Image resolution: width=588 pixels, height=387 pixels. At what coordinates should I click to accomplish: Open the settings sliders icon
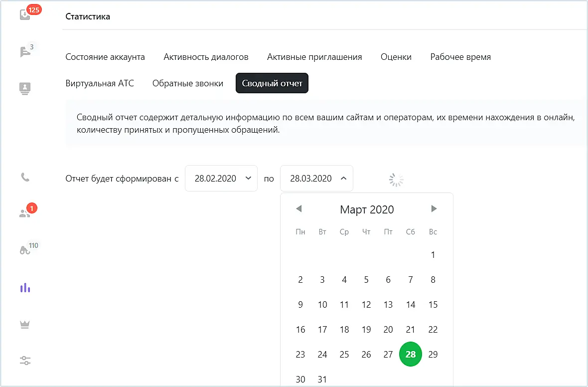pyautogui.click(x=25, y=361)
